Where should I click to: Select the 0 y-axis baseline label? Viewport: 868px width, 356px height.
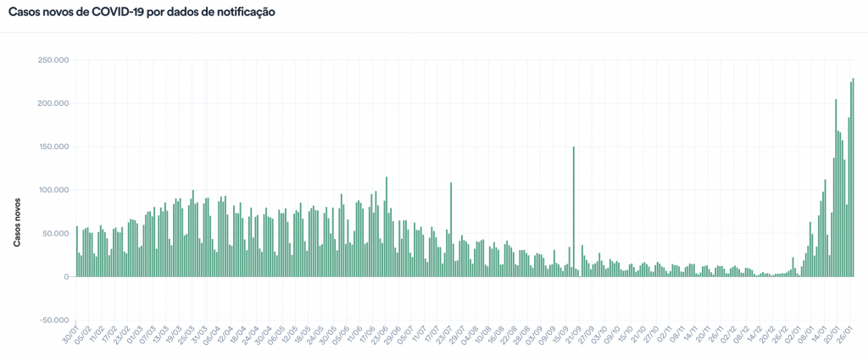(65, 277)
